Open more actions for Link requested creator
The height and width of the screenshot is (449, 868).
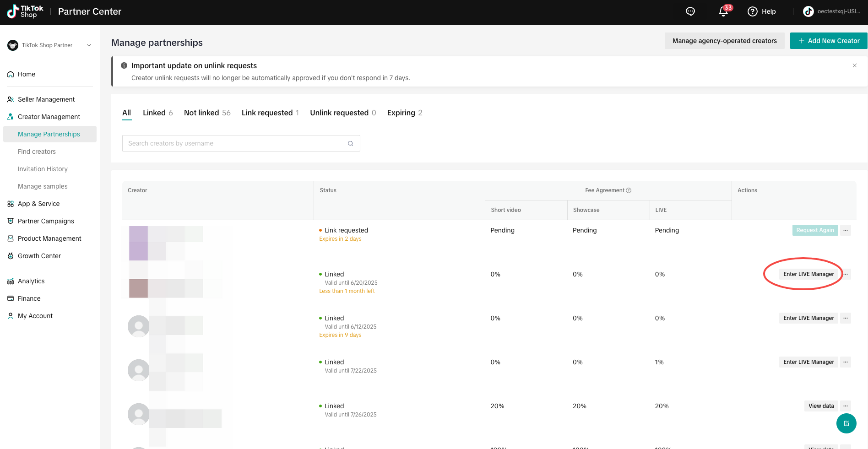pyautogui.click(x=846, y=230)
